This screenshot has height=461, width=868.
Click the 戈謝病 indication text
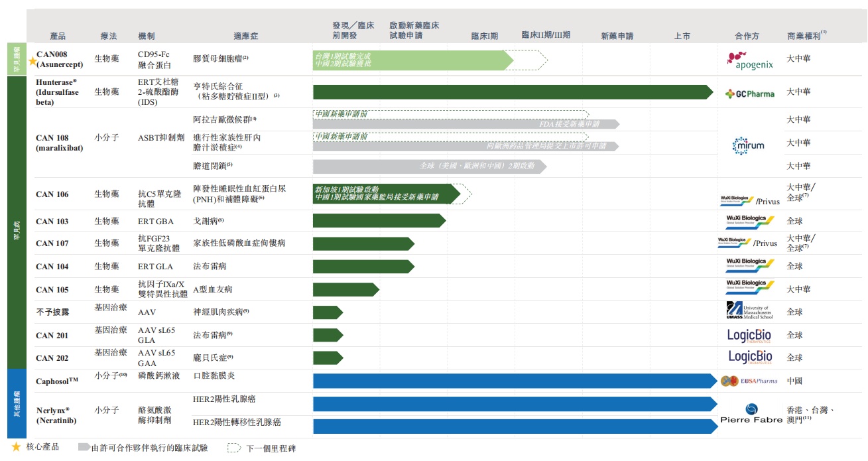(208, 221)
